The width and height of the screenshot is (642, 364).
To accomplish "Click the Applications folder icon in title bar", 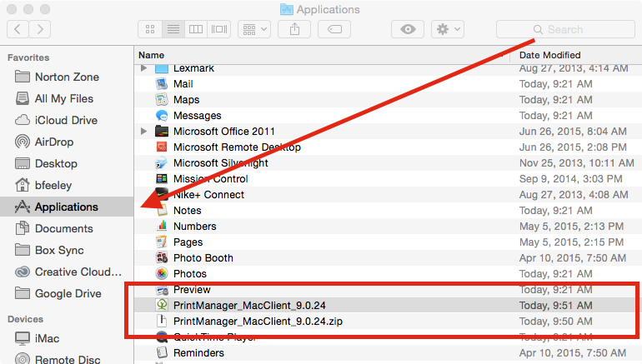I will [287, 9].
